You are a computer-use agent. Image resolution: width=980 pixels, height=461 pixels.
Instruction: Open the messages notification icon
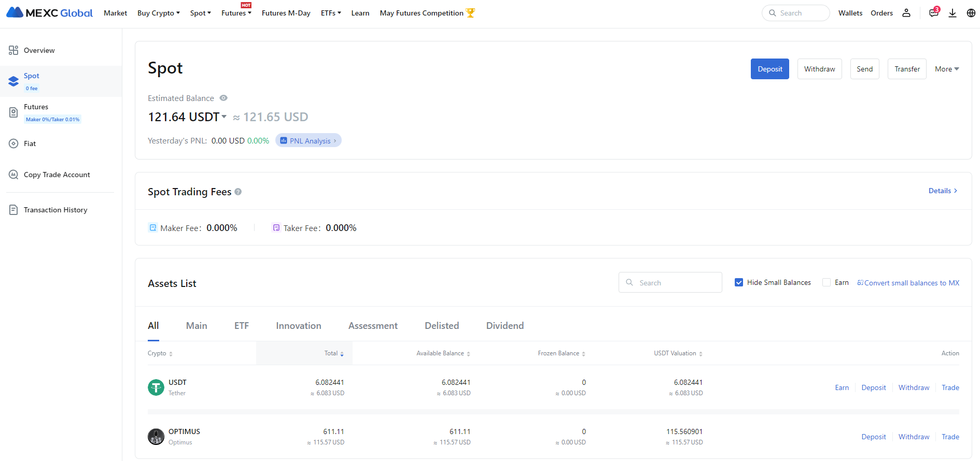tap(934, 13)
